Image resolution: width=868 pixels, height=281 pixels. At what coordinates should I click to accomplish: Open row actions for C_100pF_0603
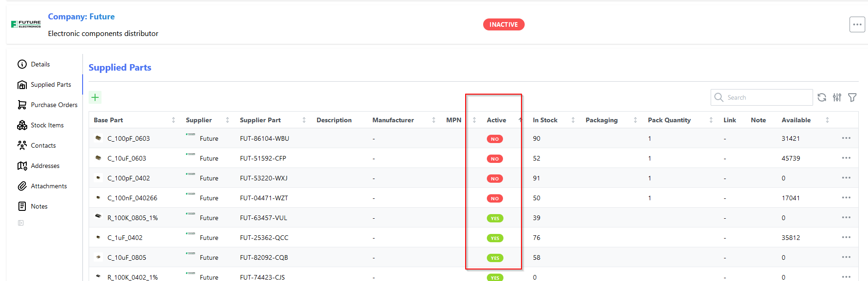(x=846, y=138)
